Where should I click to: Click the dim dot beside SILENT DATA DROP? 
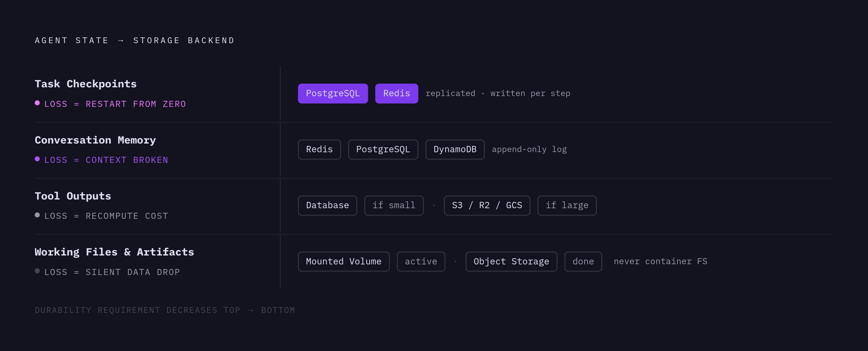coord(37,271)
